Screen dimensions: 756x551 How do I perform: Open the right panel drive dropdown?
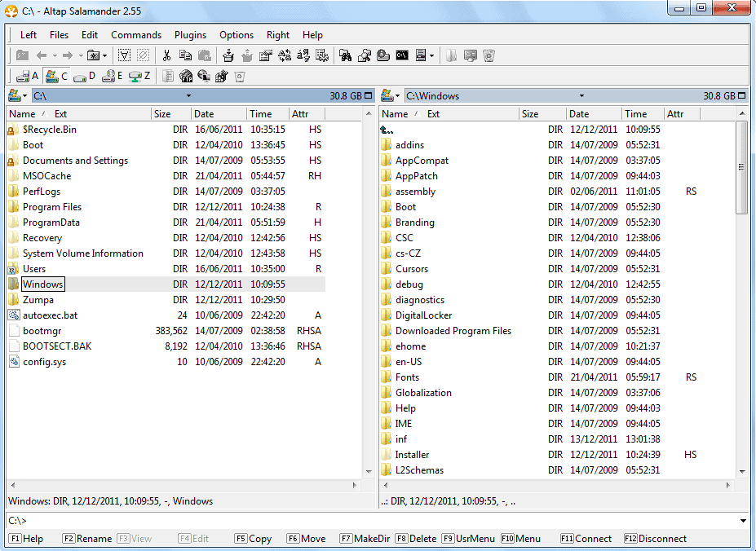tap(391, 95)
